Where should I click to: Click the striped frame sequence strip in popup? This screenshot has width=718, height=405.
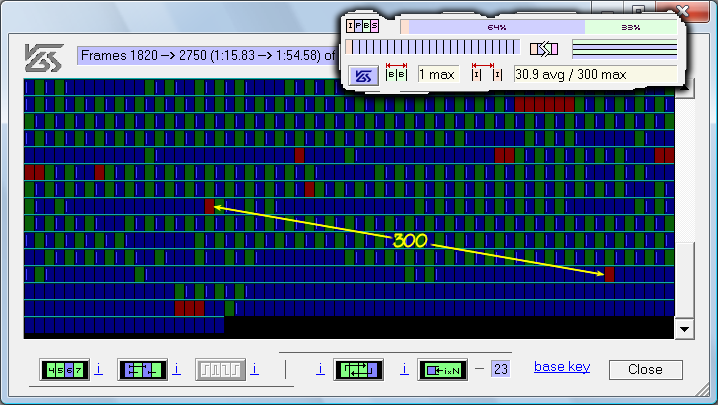tap(433, 47)
